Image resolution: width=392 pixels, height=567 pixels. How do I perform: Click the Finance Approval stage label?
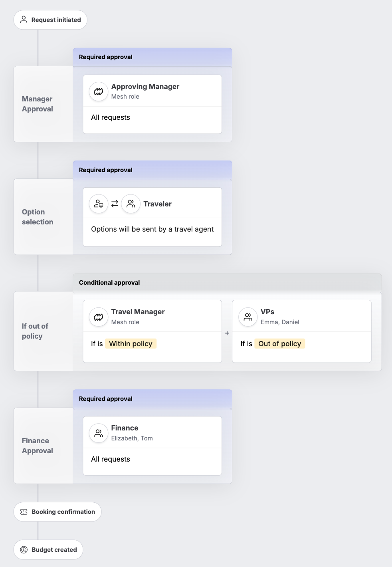(38, 446)
